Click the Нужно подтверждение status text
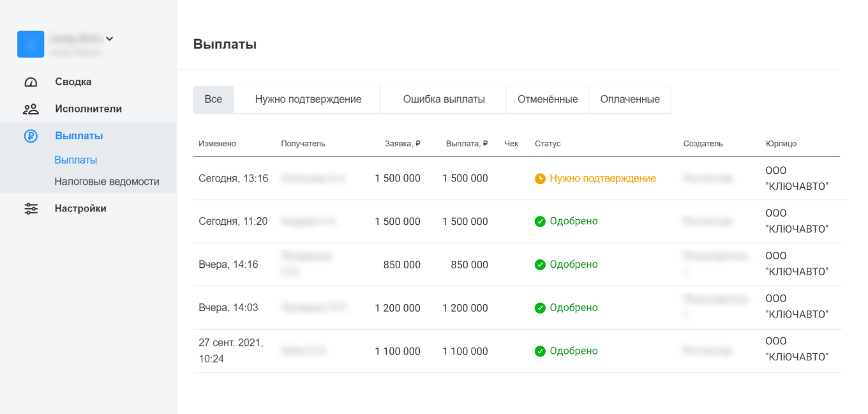This screenshot has width=868, height=414. [x=602, y=179]
